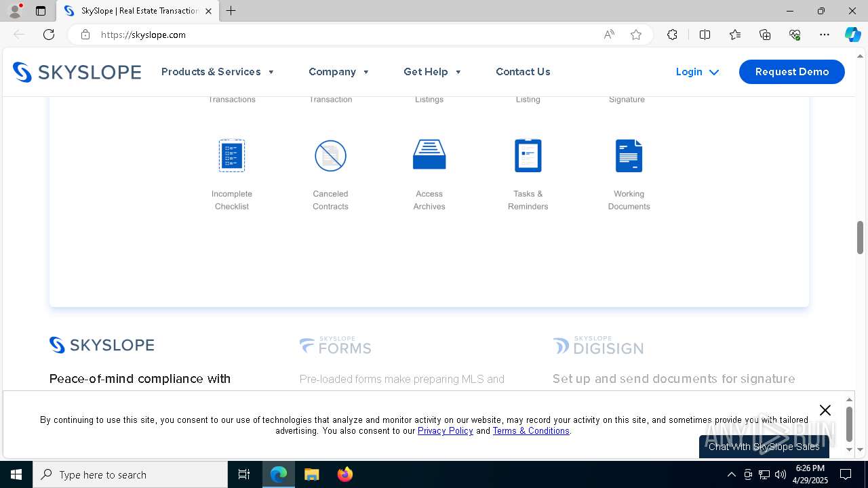Image resolution: width=868 pixels, height=488 pixels.
Task: Click the Signature label text
Action: [627, 100]
